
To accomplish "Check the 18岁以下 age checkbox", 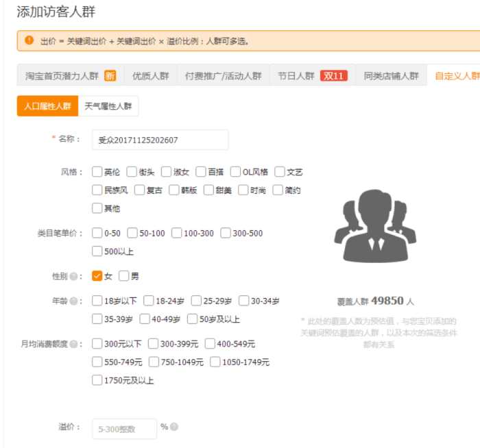I will (x=97, y=301).
